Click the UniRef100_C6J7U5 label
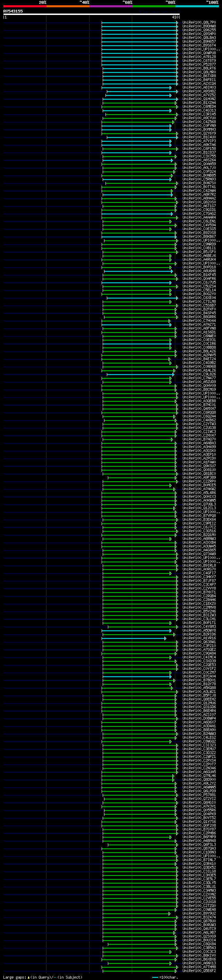 click(199, 282)
